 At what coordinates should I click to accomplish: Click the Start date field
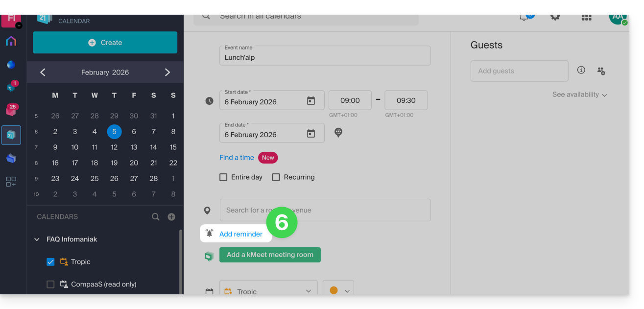(x=272, y=100)
